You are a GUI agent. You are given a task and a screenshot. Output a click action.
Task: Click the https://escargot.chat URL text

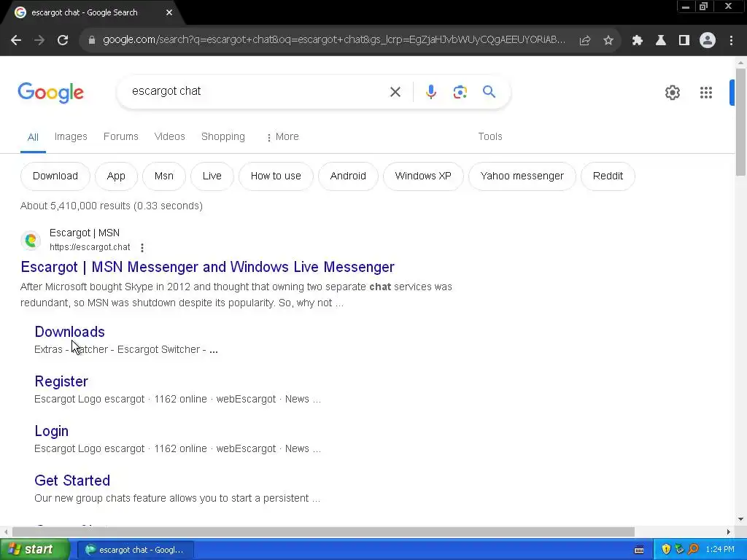[90, 247]
